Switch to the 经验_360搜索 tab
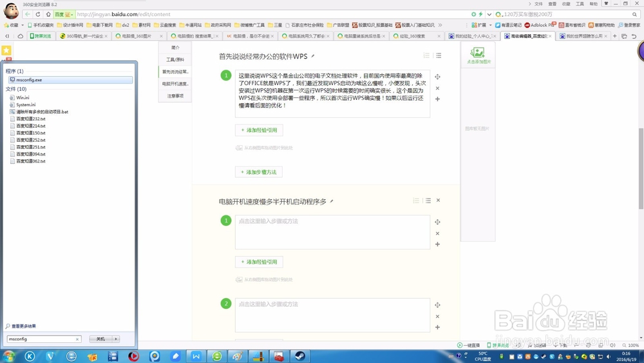Viewport: 644px width, 363px height. 417,36
